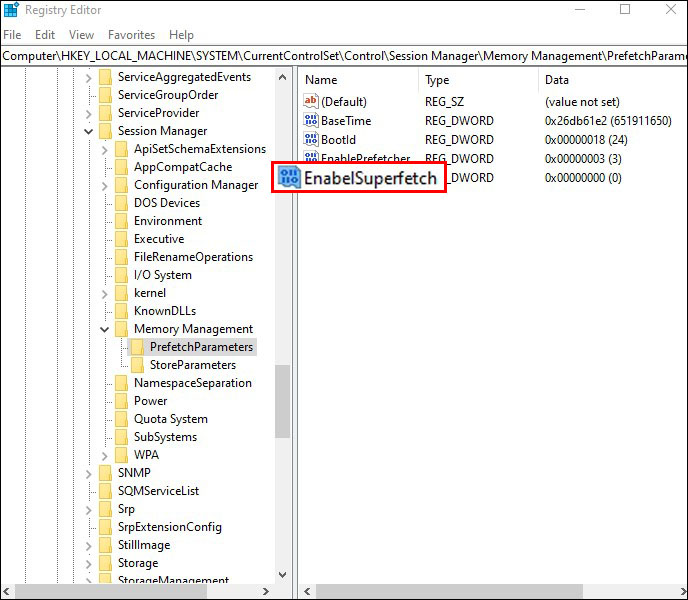Screen dimensions: 688x600
Task: Click data 0x26db61e2 (651911650)
Action: click(608, 121)
